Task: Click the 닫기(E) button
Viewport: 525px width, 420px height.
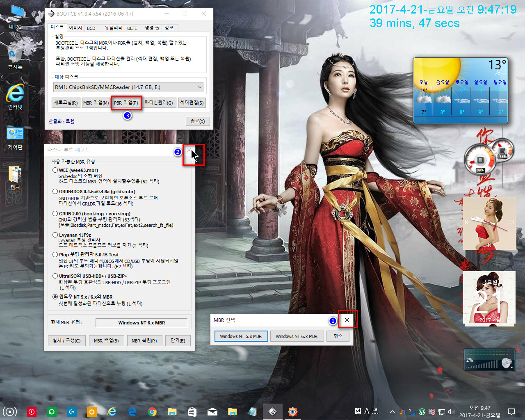Action: [178, 340]
